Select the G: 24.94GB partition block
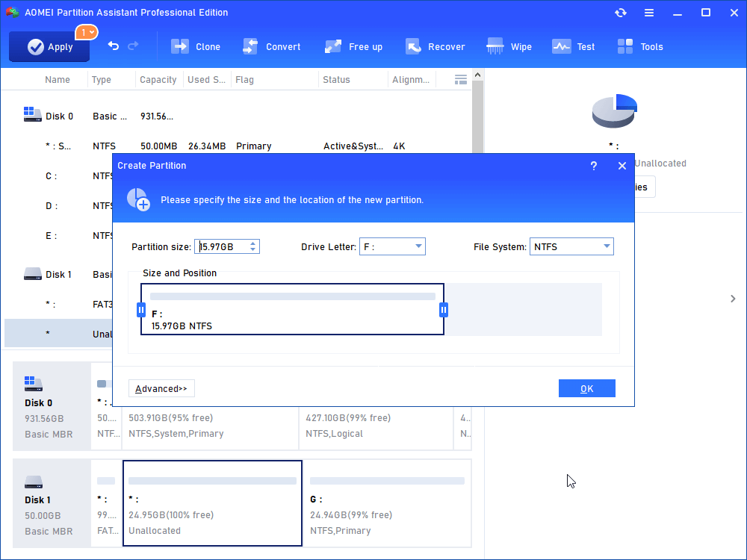This screenshot has height=560, width=747. pyautogui.click(x=387, y=503)
